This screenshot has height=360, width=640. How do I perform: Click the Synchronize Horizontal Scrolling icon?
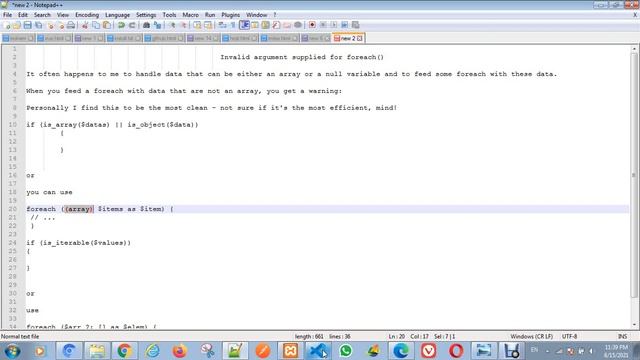(x=208, y=25)
